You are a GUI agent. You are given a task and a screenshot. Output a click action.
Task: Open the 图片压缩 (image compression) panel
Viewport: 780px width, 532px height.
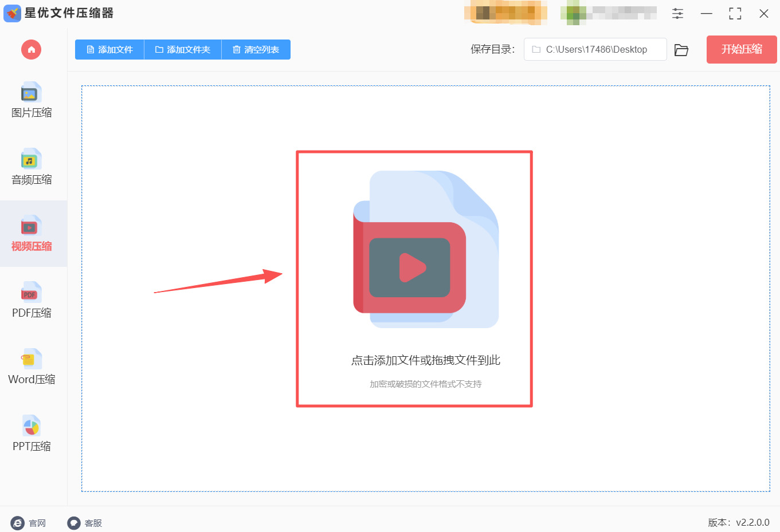[31, 100]
